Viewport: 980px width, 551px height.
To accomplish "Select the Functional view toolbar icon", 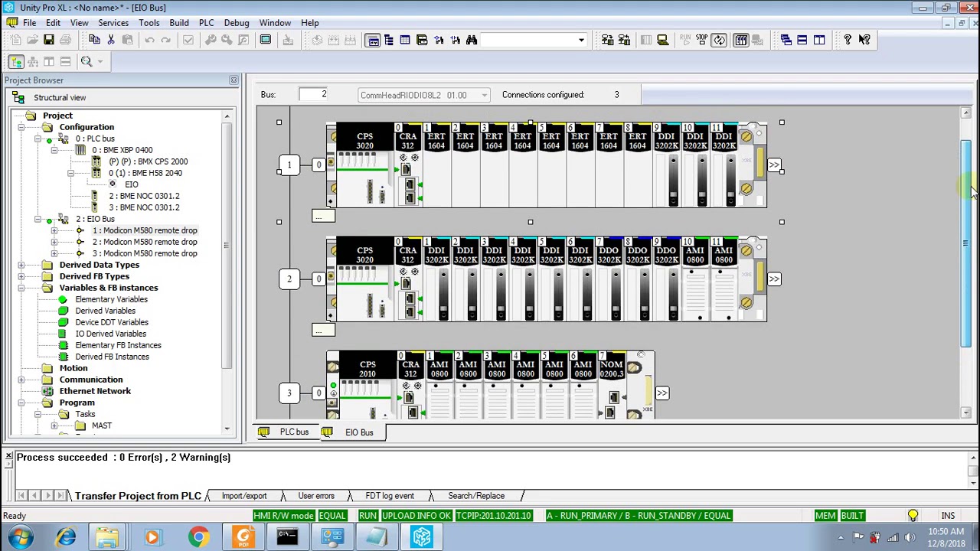I will (32, 62).
